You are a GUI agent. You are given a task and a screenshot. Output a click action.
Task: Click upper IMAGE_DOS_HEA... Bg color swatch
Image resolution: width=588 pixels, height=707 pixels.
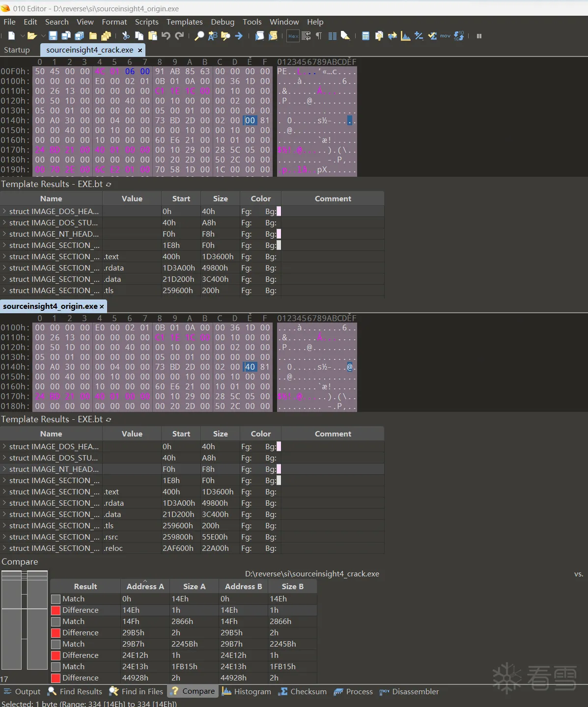pos(279,211)
